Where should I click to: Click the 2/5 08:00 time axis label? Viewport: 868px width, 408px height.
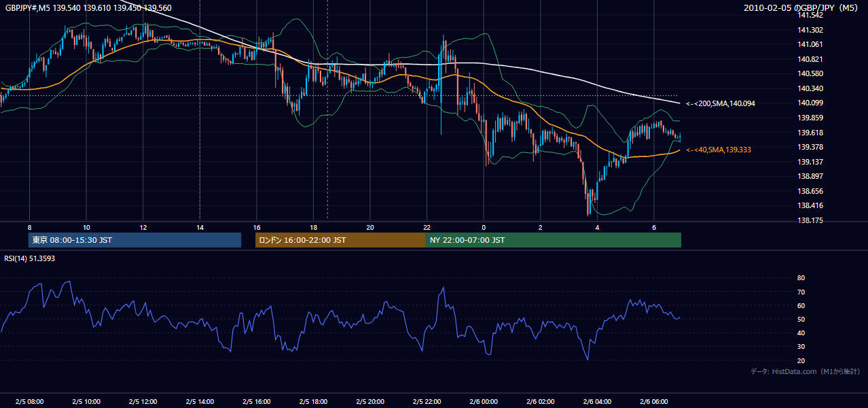coord(29,401)
